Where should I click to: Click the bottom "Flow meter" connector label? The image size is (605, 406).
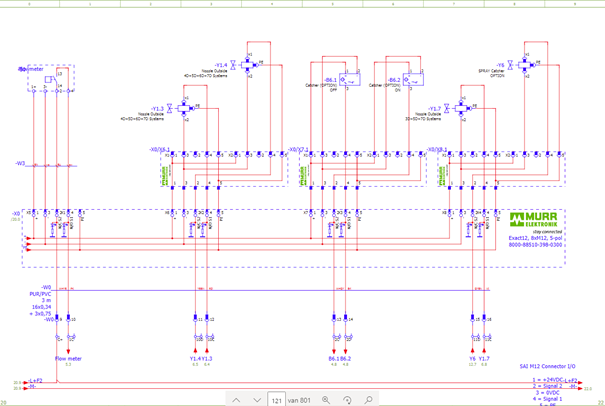[68, 359]
